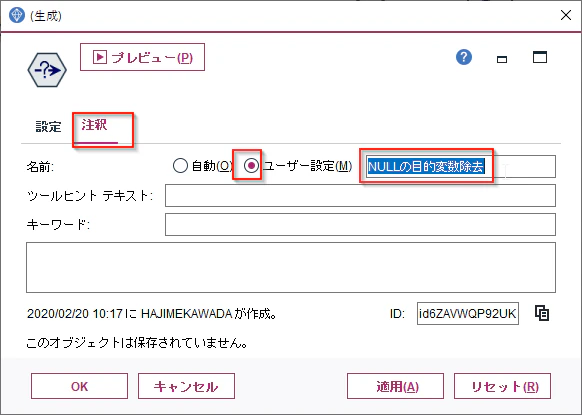582x415 pixels.
Task: Click the キャンセル button
Action: coord(186,386)
